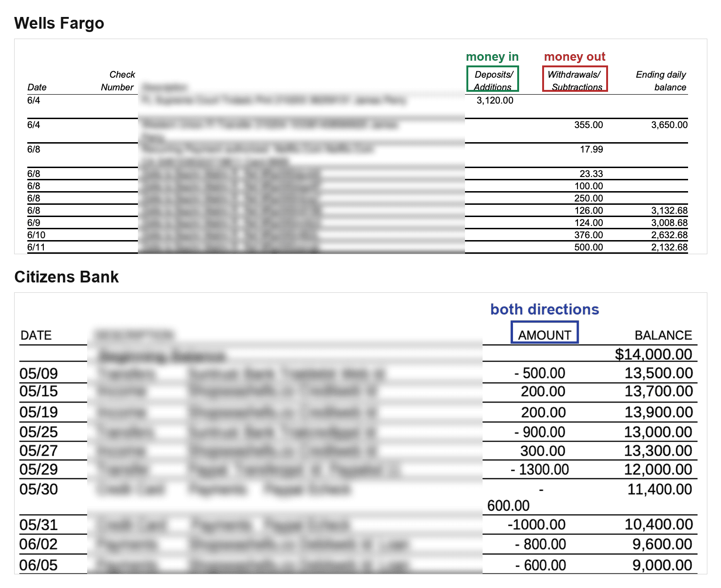This screenshot has width=721, height=588.
Task: Click the - 800.00 amount
Action: coord(540,544)
